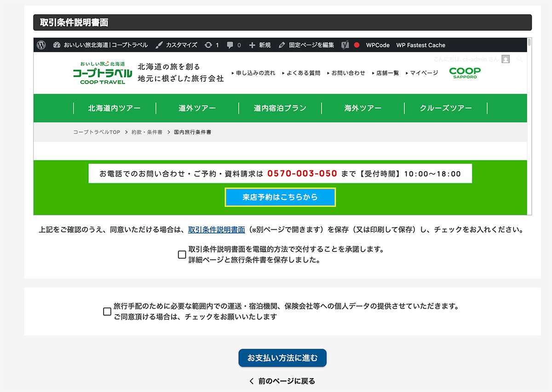Open the search magnifier icon
Screen dimensions: 552x392
coord(520,59)
